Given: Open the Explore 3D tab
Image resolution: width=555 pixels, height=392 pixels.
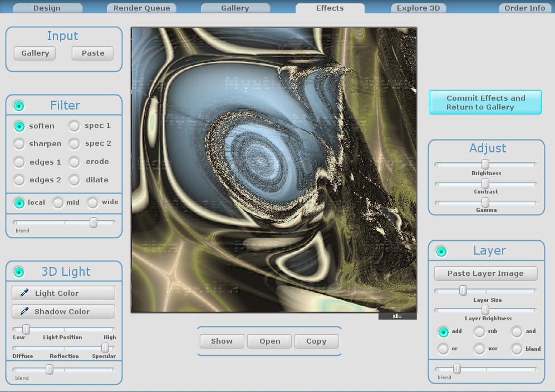Looking at the screenshot, I should (418, 8).
